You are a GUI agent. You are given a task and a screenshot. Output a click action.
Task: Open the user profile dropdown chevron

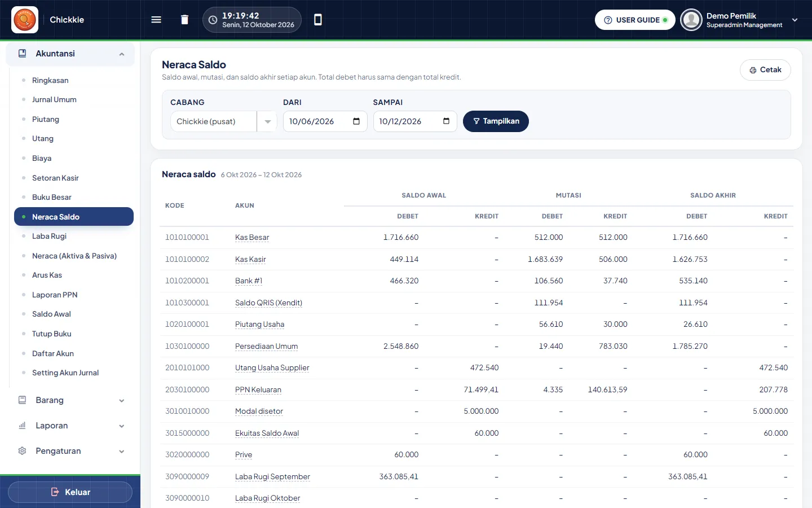[x=795, y=20]
